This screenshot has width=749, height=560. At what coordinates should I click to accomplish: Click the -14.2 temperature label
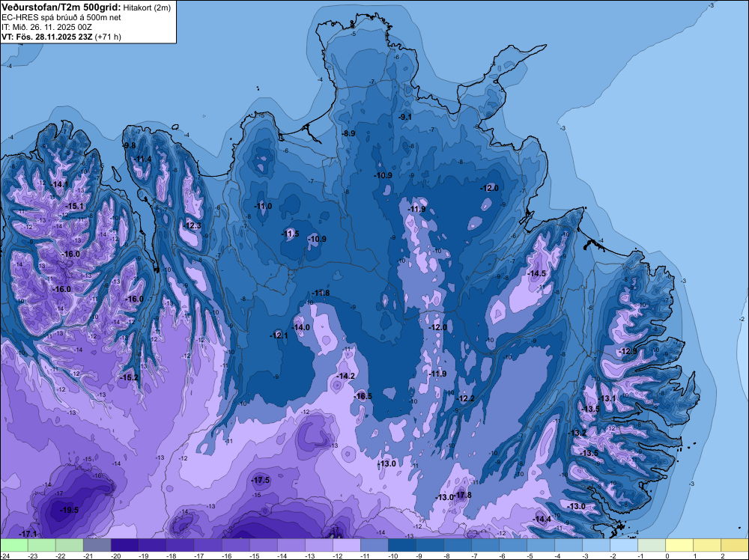point(346,376)
